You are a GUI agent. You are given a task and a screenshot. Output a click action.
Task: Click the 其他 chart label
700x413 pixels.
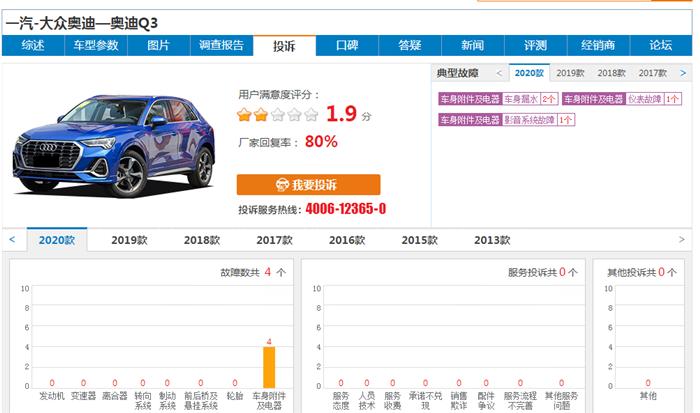648,396
